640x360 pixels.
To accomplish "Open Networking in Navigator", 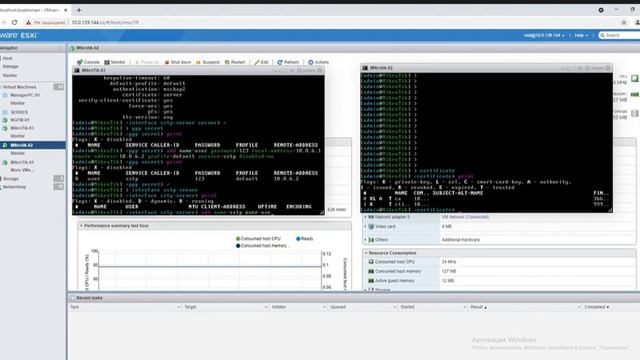I will [x=14, y=187].
